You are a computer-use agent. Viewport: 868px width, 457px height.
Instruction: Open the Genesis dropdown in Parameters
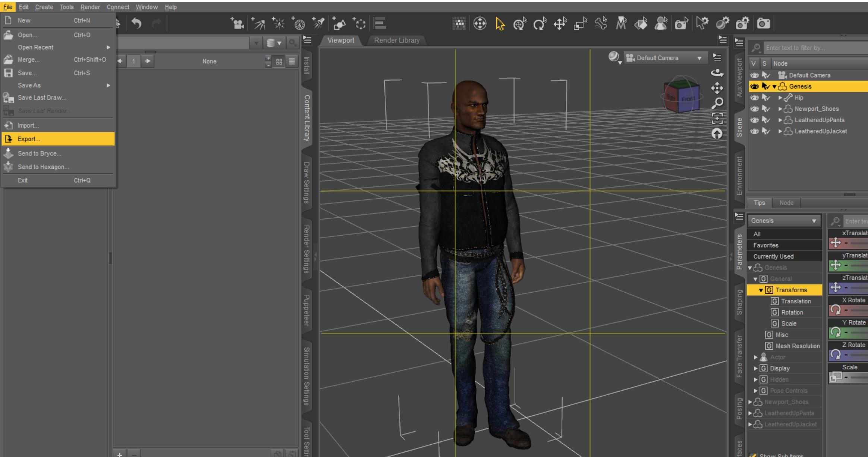[x=783, y=221]
